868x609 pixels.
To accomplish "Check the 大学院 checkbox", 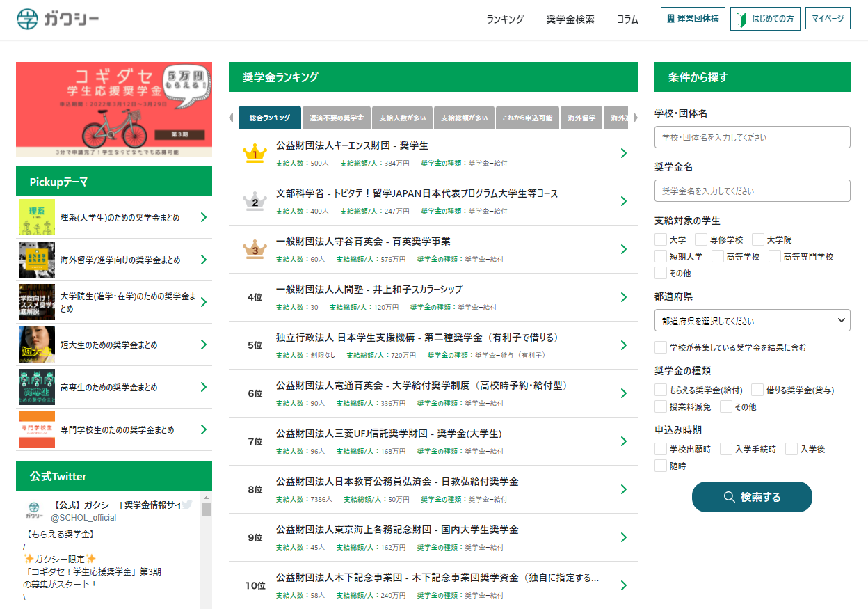I will click(x=758, y=239).
